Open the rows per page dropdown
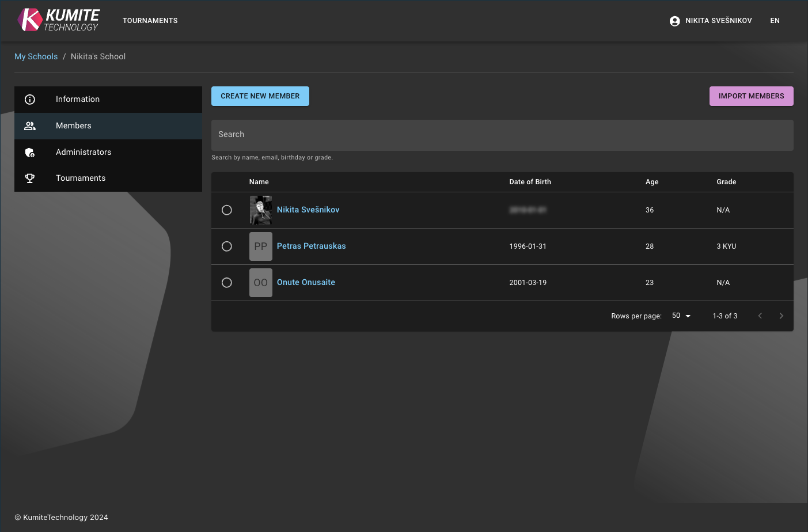Viewport: 808px width, 532px height. (x=681, y=316)
